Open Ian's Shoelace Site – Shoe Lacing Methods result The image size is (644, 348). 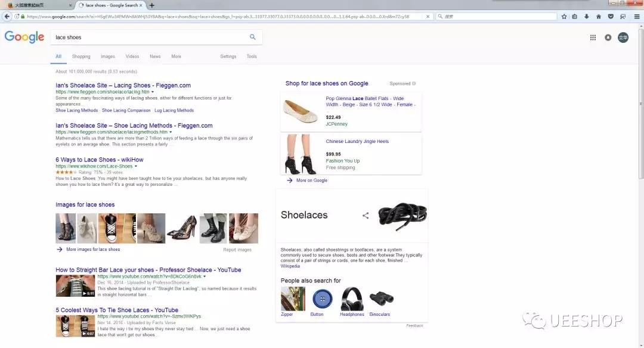pos(134,126)
